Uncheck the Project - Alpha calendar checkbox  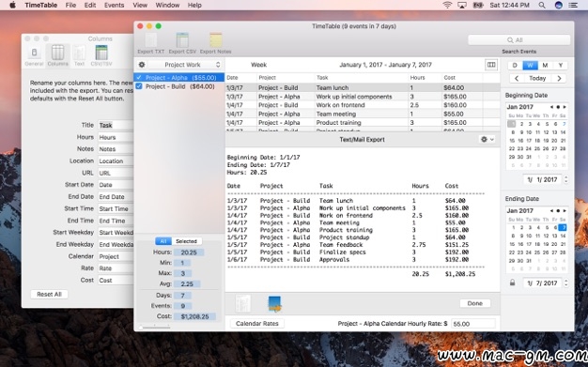139,77
